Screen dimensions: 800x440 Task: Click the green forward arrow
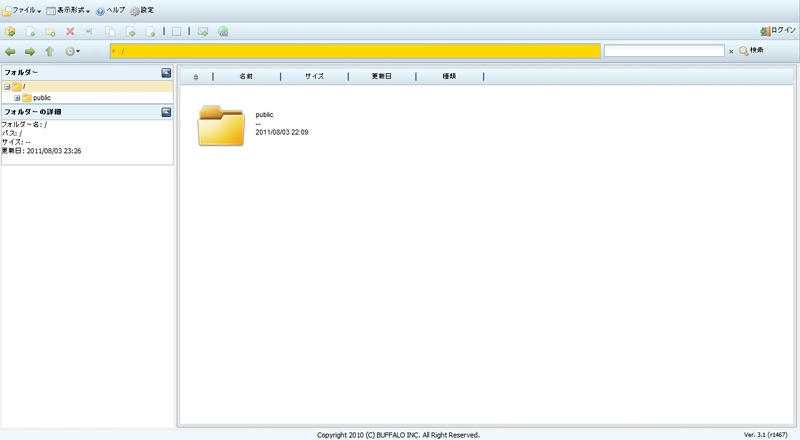tap(30, 51)
